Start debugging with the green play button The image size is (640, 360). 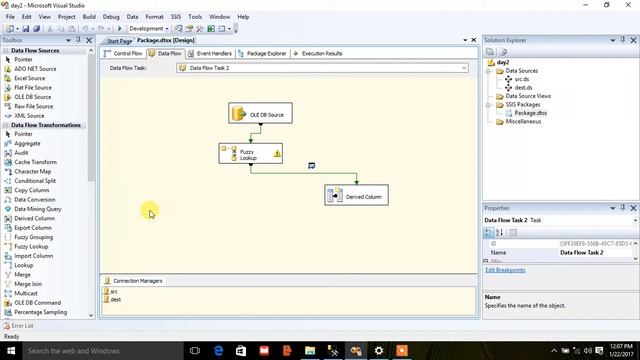point(120,29)
